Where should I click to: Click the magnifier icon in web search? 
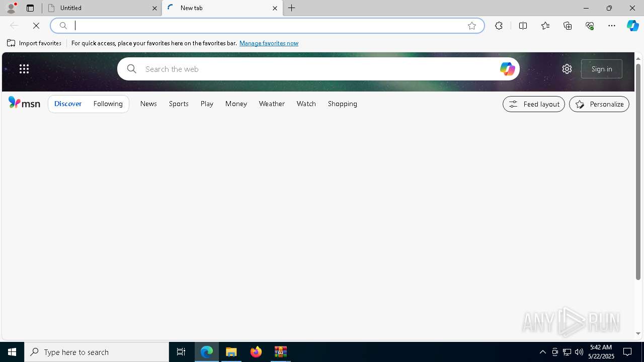click(x=132, y=69)
